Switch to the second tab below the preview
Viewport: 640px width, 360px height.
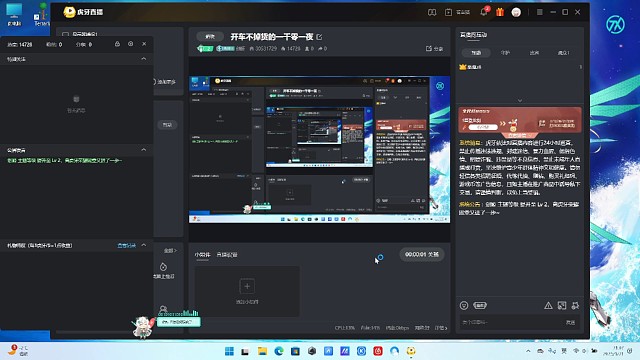[x=227, y=255]
